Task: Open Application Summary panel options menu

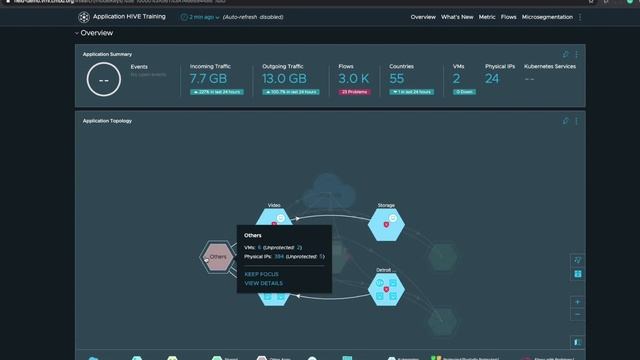Action: click(577, 54)
